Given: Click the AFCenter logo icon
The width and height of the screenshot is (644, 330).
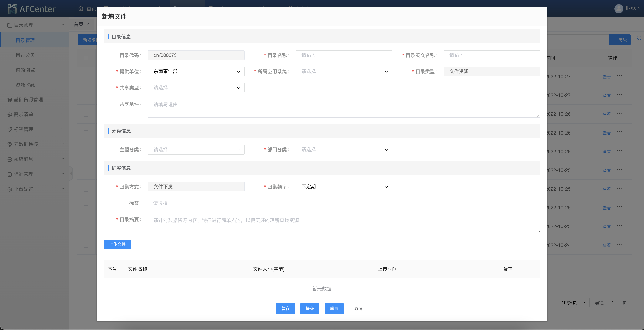Looking at the screenshot, I should point(12,9).
